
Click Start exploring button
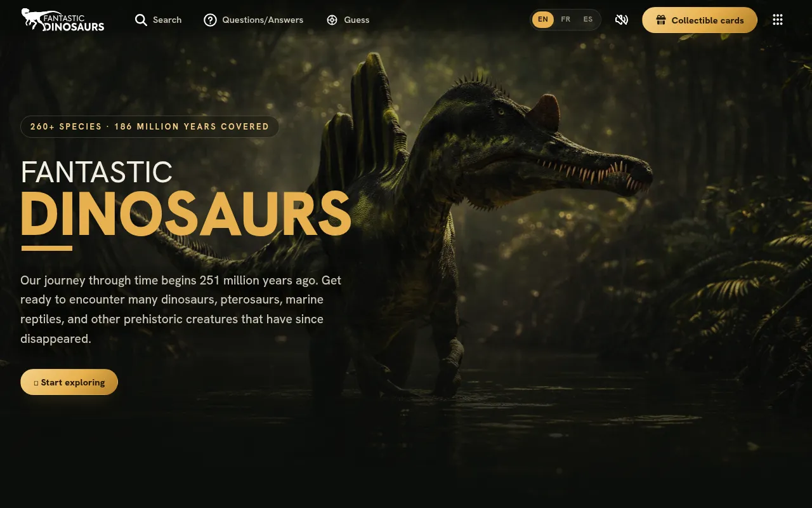point(69,382)
